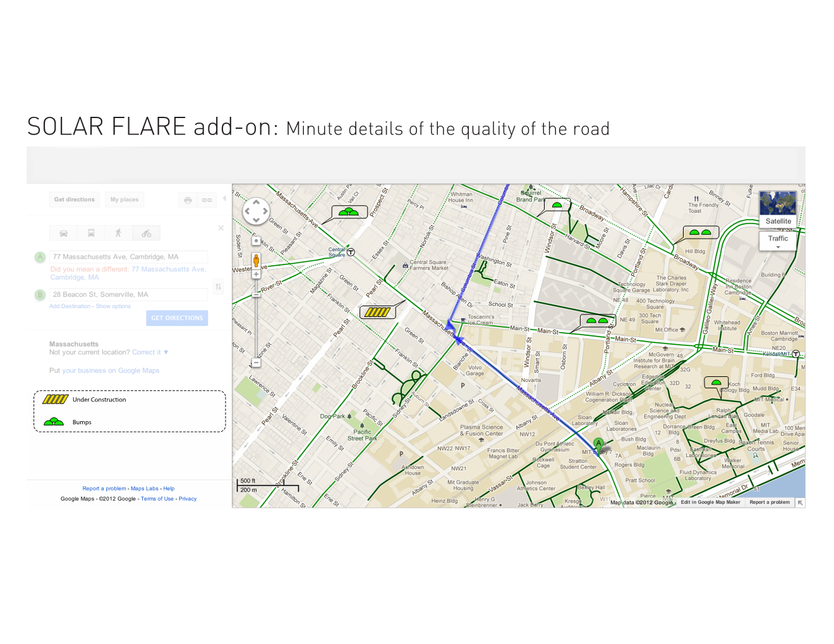The image size is (834, 644).
Task: Click the Street View pegman icon
Action: (x=256, y=260)
